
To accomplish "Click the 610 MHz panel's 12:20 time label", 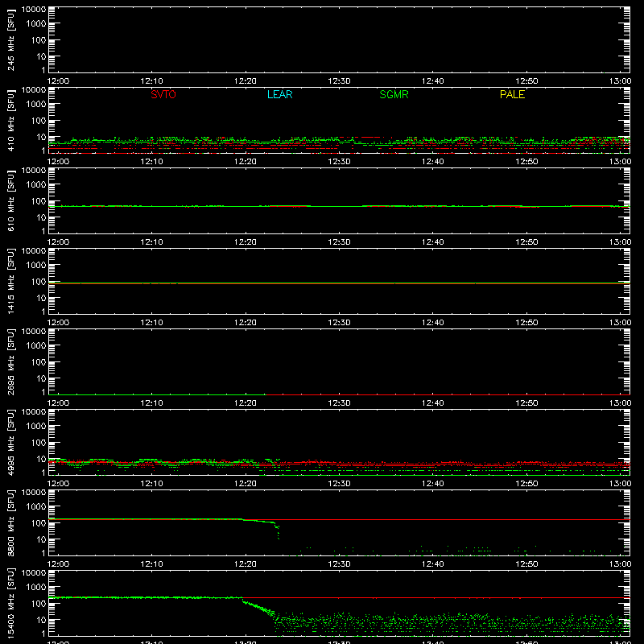I will pyautogui.click(x=246, y=242).
